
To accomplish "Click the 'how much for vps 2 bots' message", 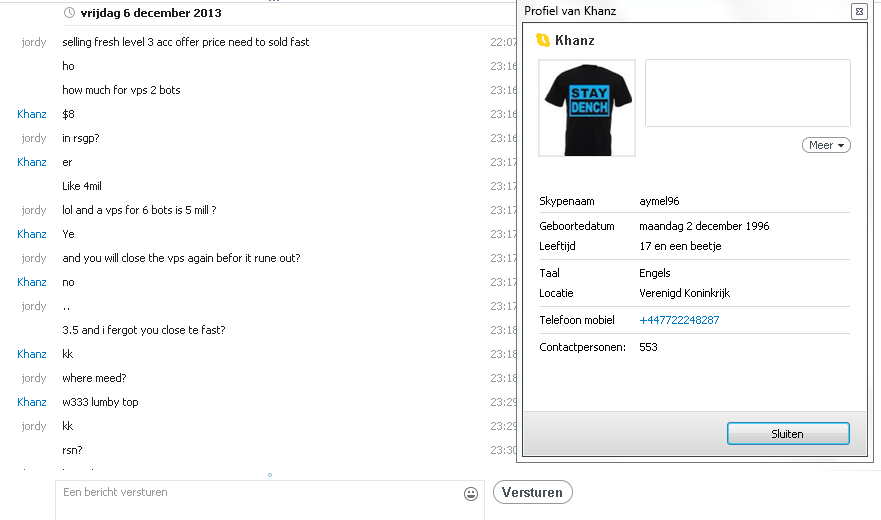I will click(121, 90).
